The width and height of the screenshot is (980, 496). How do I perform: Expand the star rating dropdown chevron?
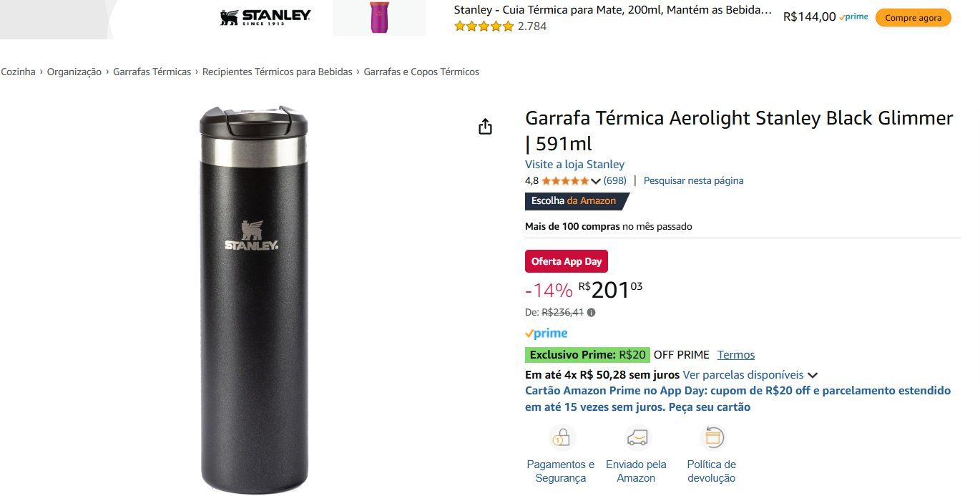click(x=595, y=181)
